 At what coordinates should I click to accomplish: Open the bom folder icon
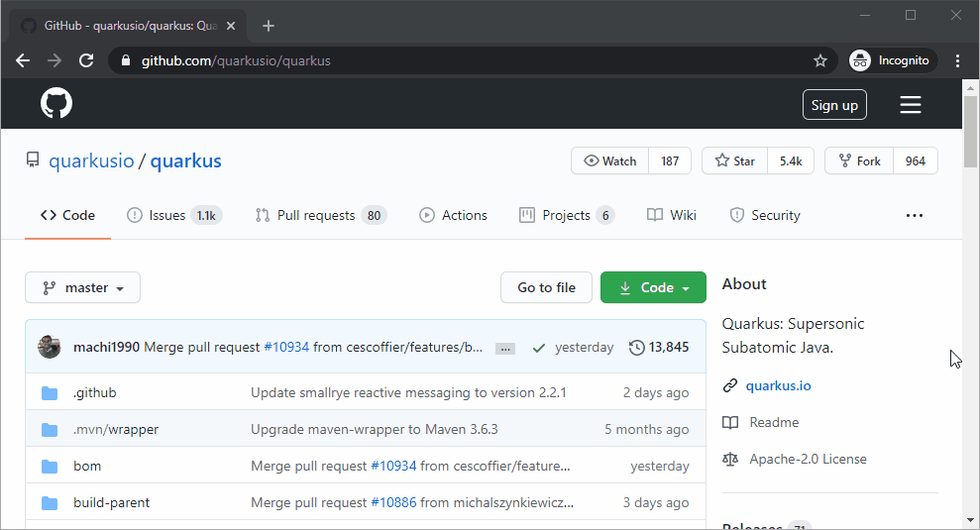click(50, 467)
